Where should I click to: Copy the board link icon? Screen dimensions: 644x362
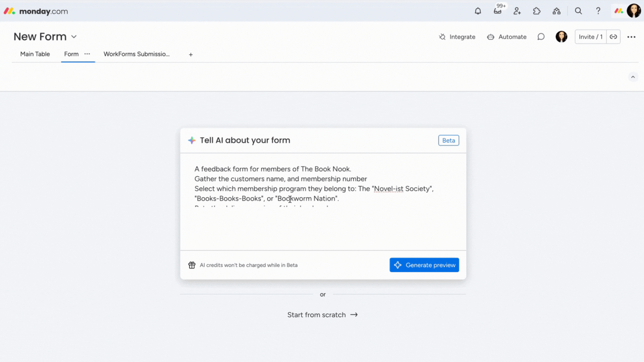point(613,37)
